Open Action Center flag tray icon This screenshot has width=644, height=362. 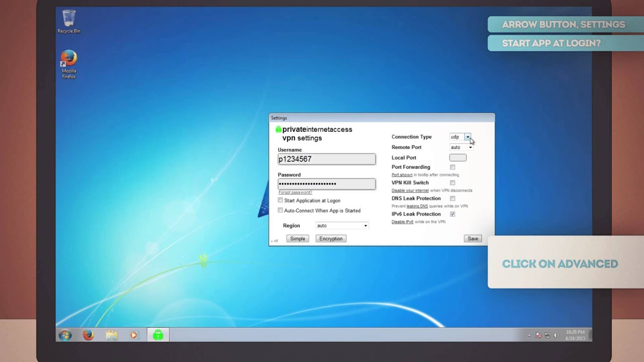(538, 335)
